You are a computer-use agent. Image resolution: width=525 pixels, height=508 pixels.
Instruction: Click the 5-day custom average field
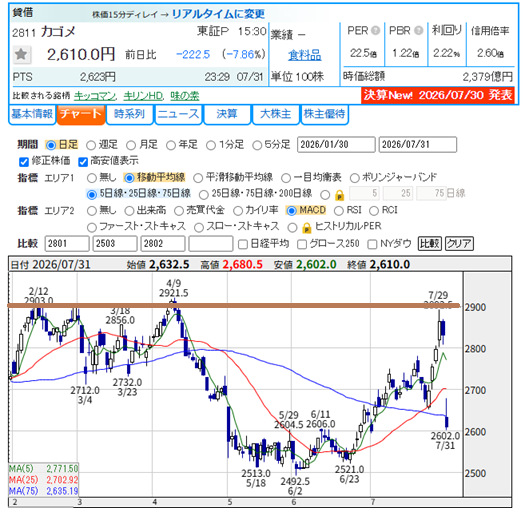click(365, 193)
